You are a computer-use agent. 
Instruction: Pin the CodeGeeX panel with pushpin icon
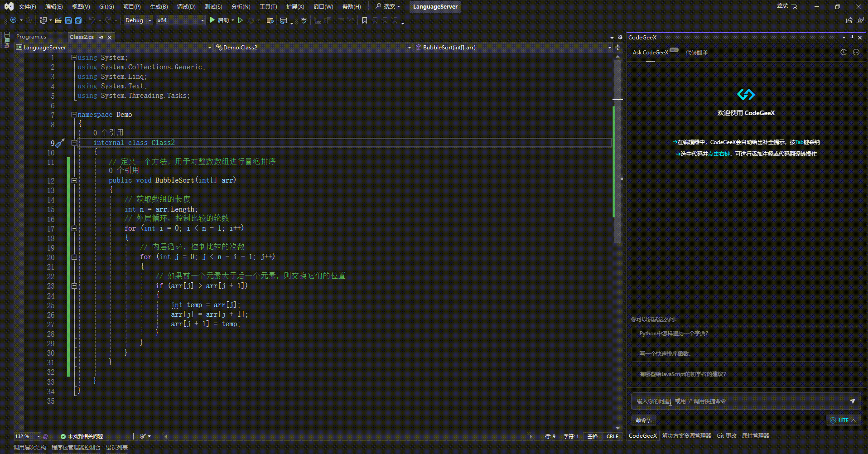coord(852,38)
